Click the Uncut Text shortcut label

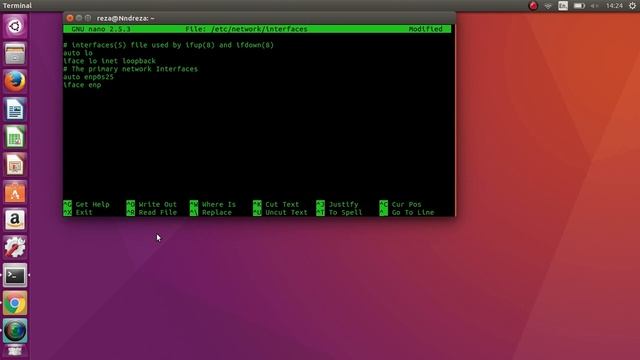pos(286,212)
